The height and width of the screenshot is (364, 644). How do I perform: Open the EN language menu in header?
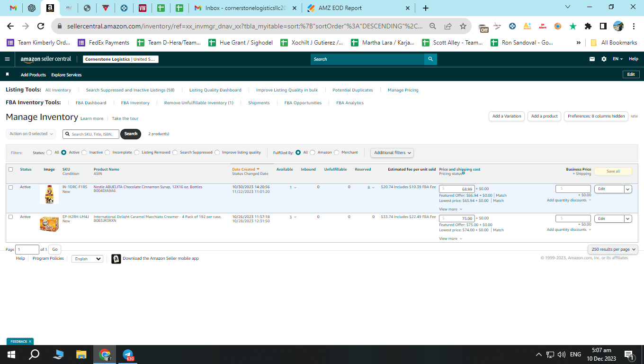[617, 59]
